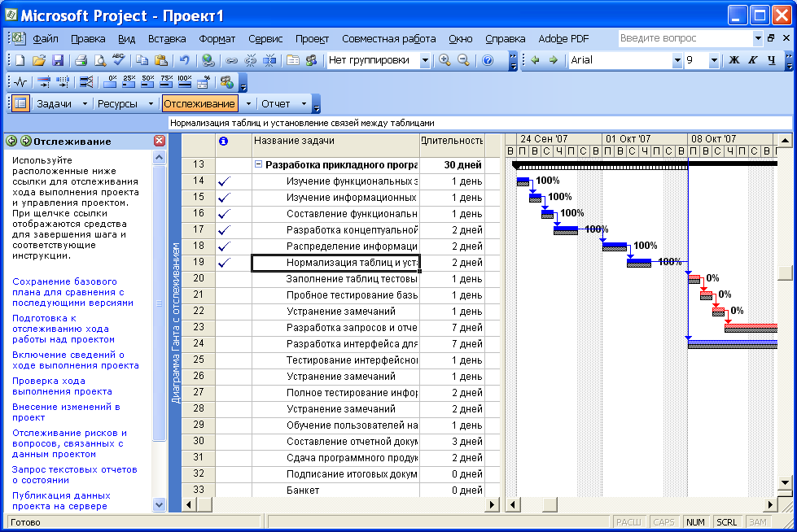Open Microsoft Project help icon
Viewport: 797px width, 532px height.
(x=488, y=60)
